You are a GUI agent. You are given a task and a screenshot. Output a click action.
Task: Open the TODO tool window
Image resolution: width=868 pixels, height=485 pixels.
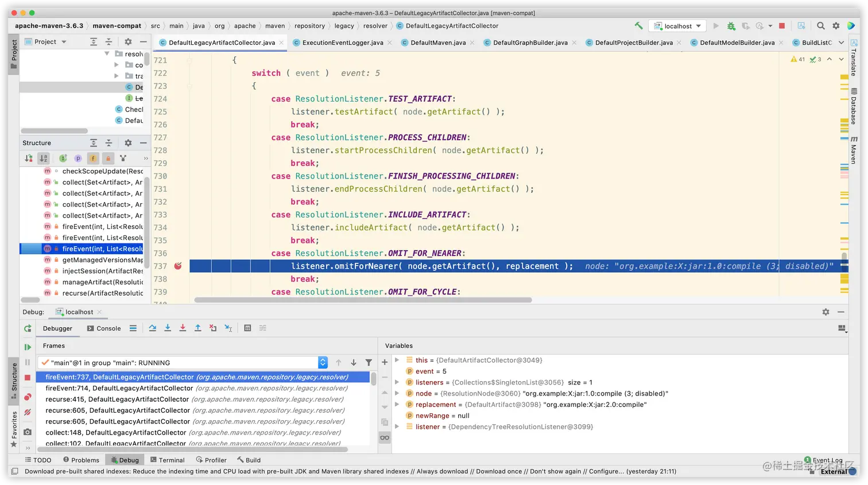click(38, 460)
